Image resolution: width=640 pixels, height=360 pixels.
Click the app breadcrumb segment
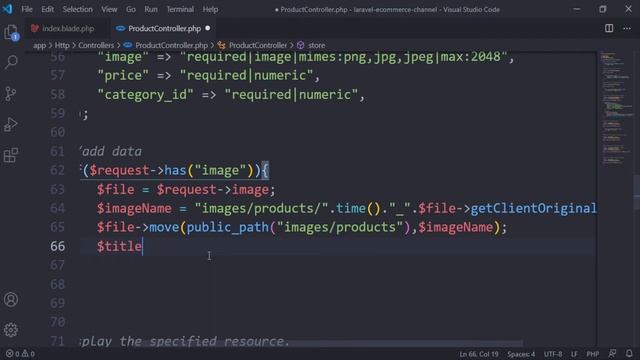point(40,45)
